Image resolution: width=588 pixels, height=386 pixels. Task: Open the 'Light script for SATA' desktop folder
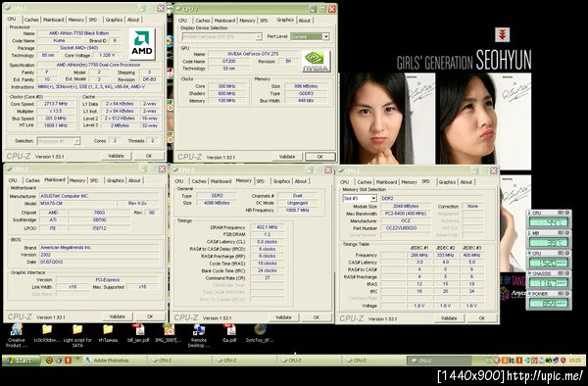click(77, 335)
